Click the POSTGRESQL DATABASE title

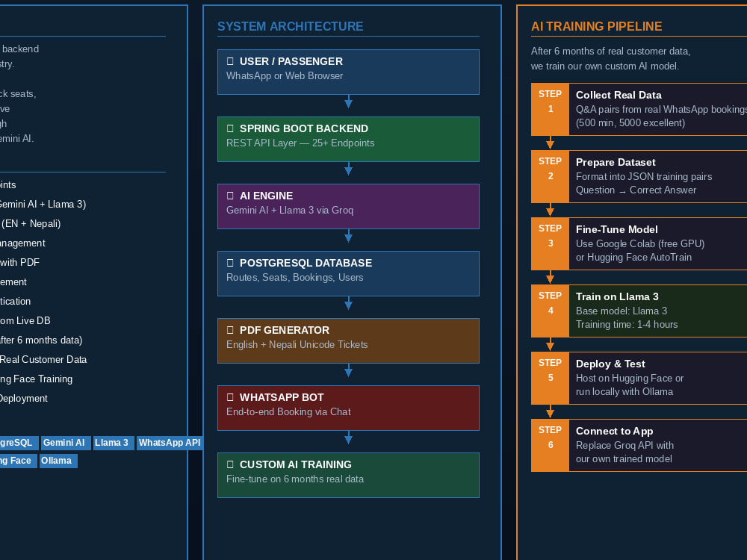tap(306, 263)
